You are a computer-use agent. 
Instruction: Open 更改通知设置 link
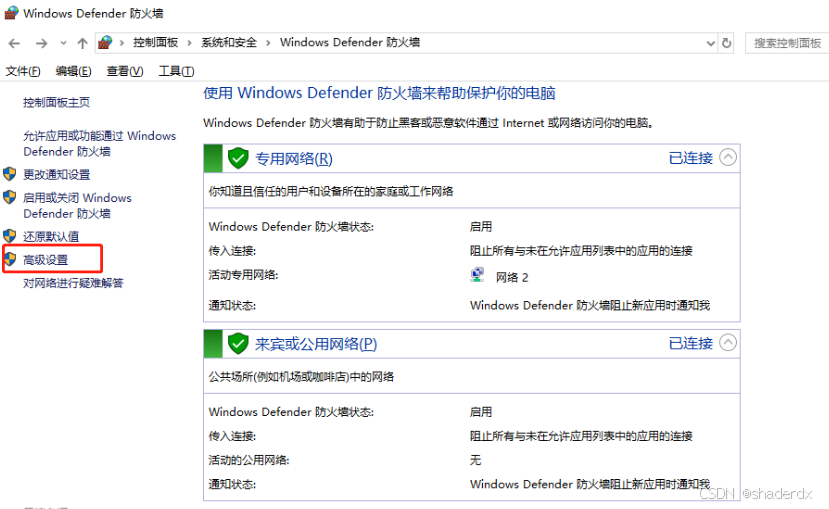57,174
